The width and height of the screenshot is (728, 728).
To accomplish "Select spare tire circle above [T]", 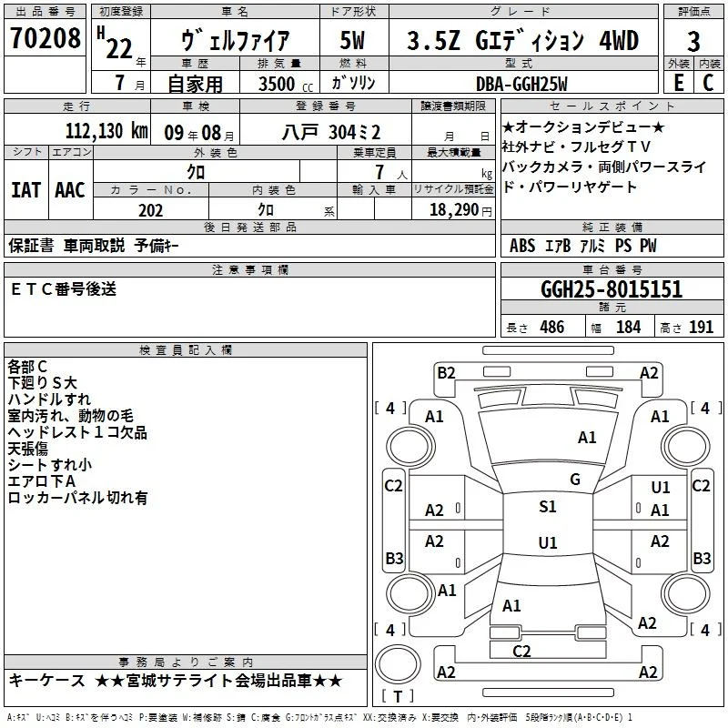I will [x=398, y=664].
